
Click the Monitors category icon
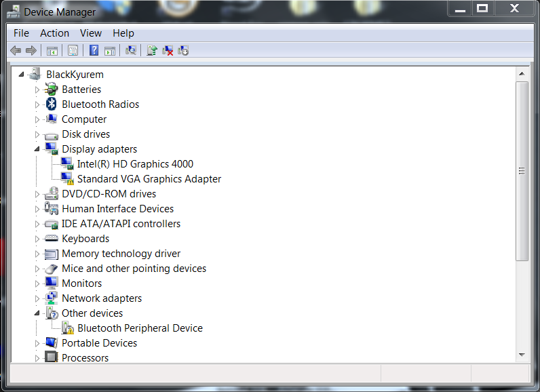point(52,283)
